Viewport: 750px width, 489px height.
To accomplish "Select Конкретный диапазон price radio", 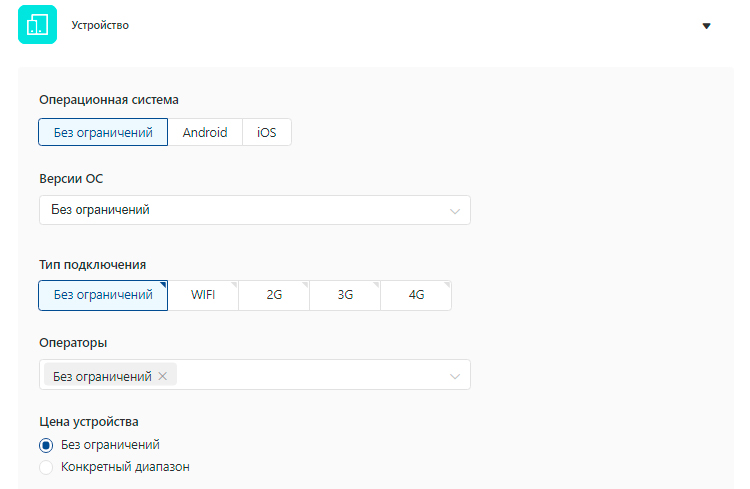I will click(x=46, y=467).
